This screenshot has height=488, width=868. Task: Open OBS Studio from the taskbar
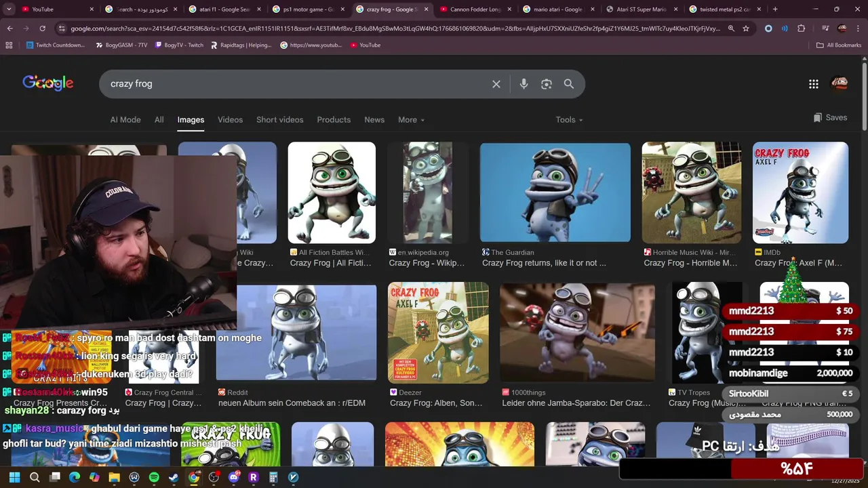(x=214, y=477)
